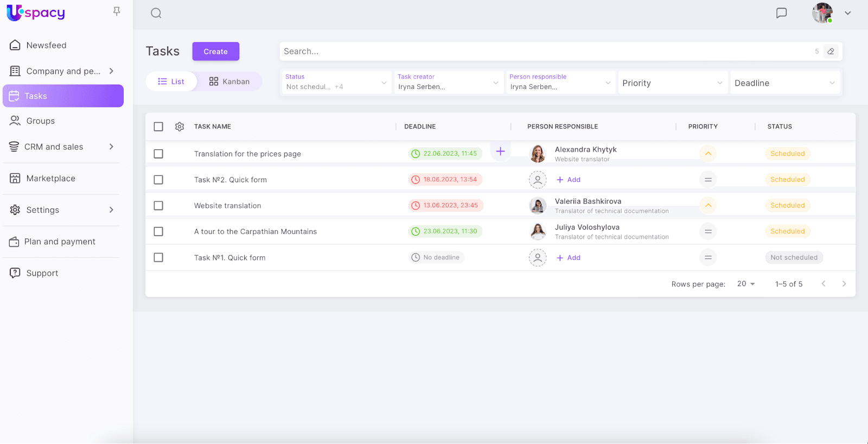Screen dimensions: 868x444
Task: Click high priority arrow for Website translation
Action: (708, 206)
